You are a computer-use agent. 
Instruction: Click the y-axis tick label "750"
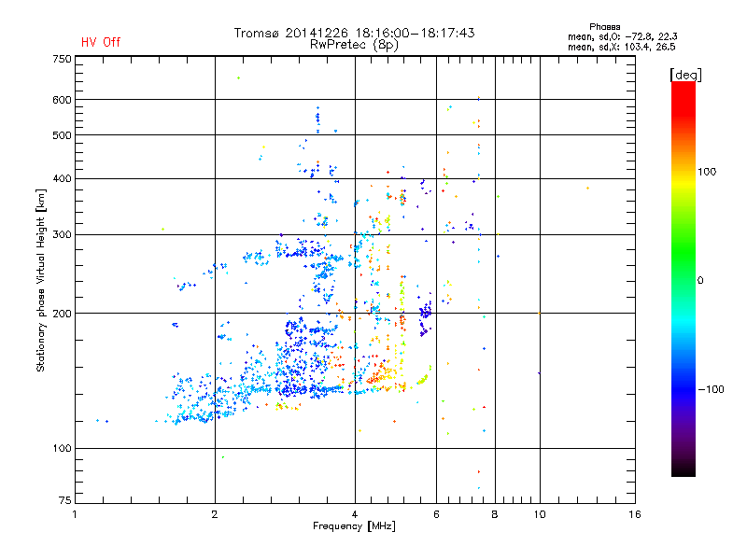coord(62,59)
